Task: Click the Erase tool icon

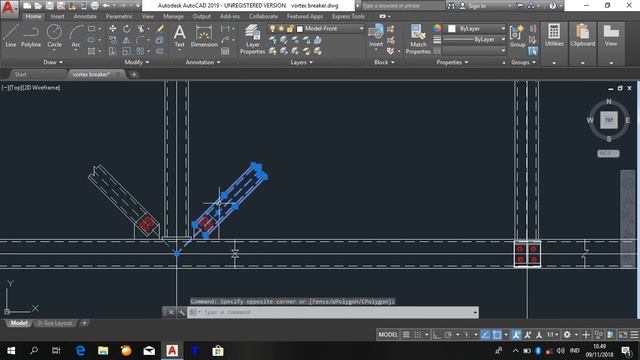Action: 160,29
